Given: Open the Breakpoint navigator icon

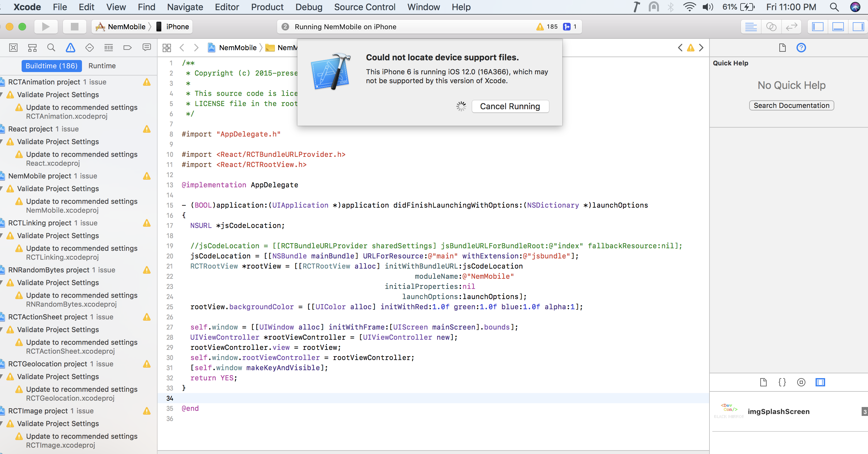Looking at the screenshot, I should [127, 48].
